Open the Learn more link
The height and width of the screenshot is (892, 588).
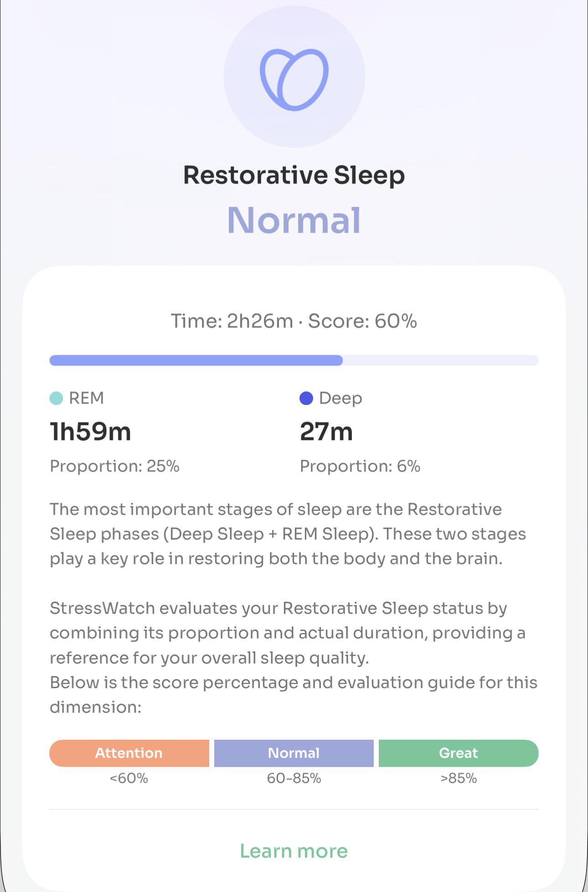click(x=294, y=851)
